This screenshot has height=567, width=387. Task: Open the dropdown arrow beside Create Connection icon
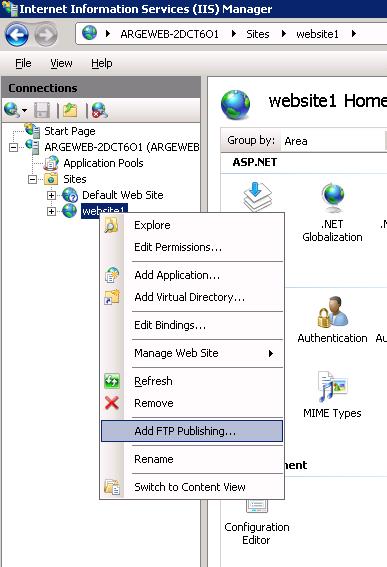[x=24, y=110]
